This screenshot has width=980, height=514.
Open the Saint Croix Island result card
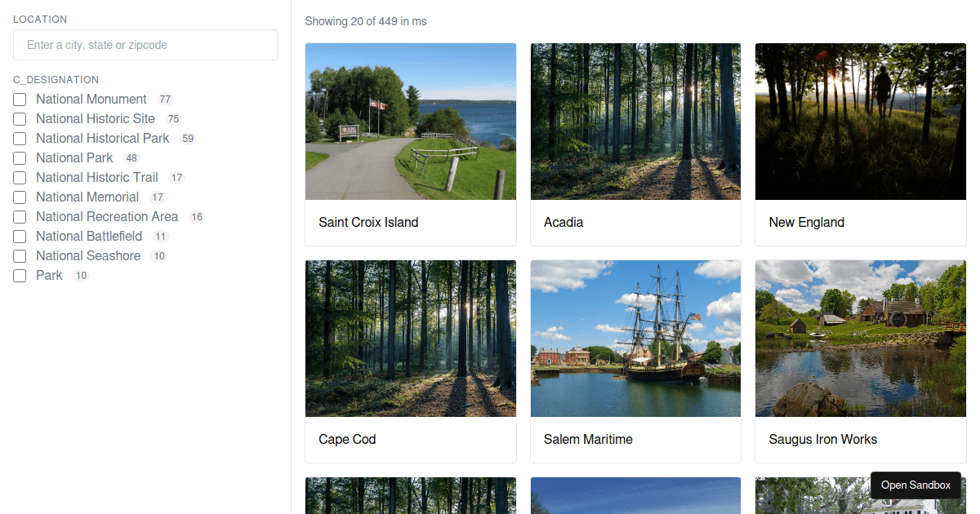[410, 121]
